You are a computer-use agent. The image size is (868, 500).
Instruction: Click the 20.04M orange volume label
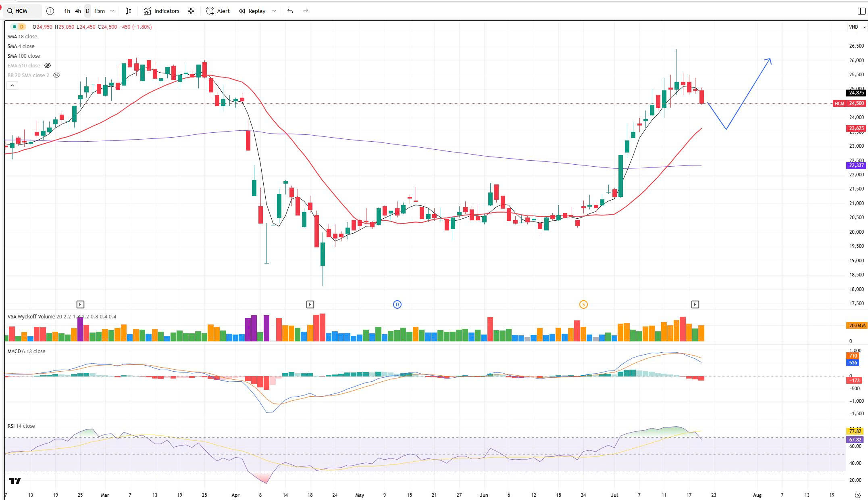[x=856, y=325]
